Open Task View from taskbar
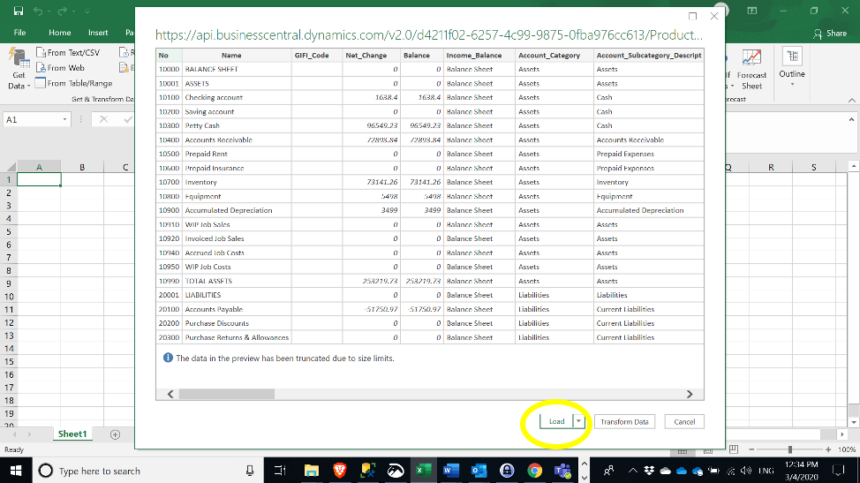The width and height of the screenshot is (860, 483). point(280,470)
